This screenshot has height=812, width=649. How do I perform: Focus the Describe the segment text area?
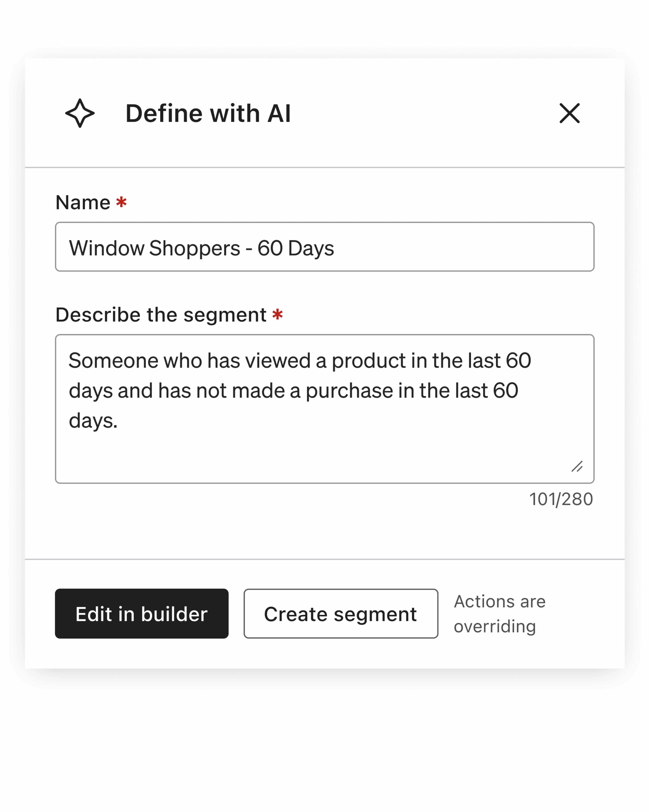324,409
